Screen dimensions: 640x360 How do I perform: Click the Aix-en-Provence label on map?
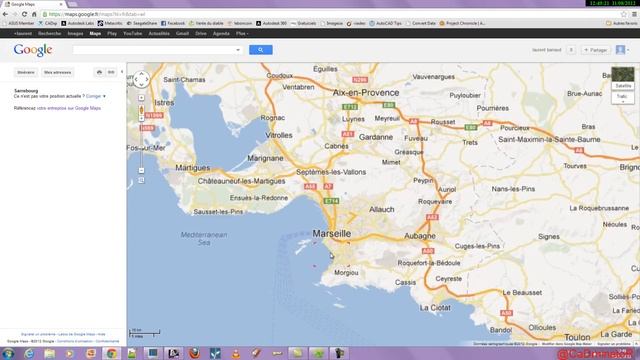pos(366,93)
